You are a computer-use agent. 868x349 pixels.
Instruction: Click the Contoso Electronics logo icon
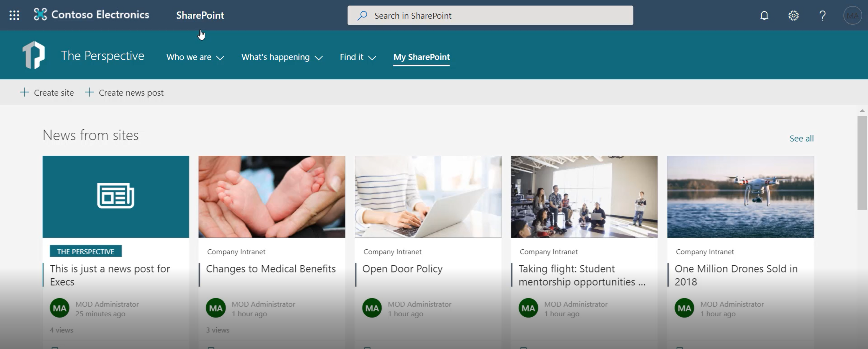click(x=40, y=15)
